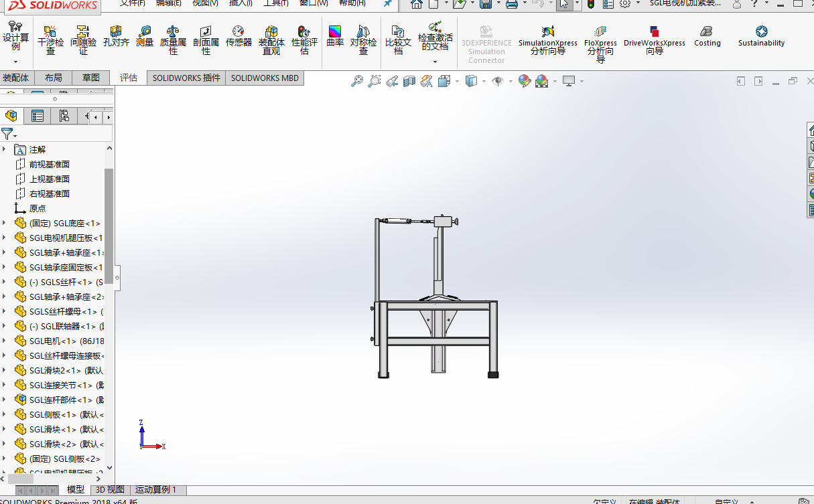Open the Apply Scene icon
This screenshot has width=814, height=504.
542,81
